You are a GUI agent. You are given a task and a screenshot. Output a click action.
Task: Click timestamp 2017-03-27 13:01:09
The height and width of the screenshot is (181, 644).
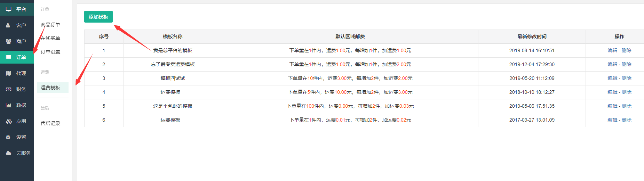[x=532, y=120]
